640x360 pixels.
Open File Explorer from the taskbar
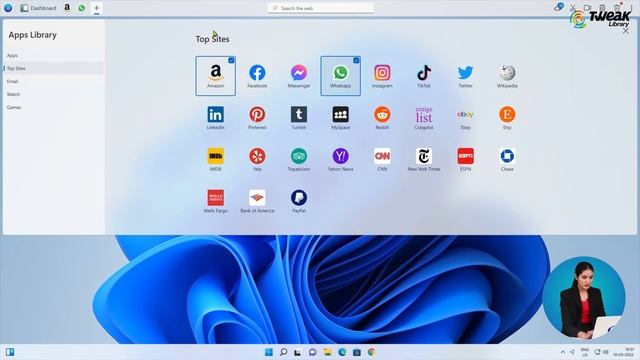(x=327, y=352)
